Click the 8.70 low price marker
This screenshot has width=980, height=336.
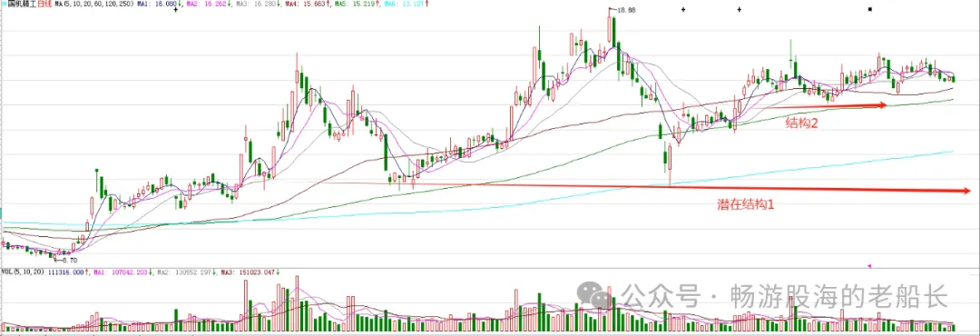[69, 260]
